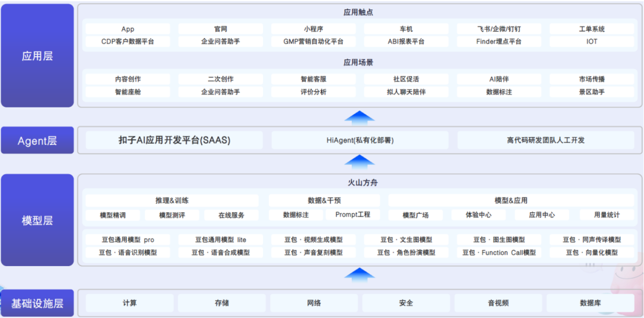Click the 应用触点 section heading
The image size is (644, 318).
coord(358,13)
